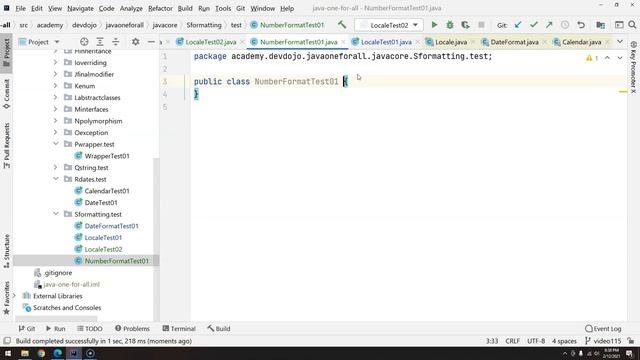The height and width of the screenshot is (360, 640).
Task: Click the Build project hammer icon
Action: (x=342, y=25)
